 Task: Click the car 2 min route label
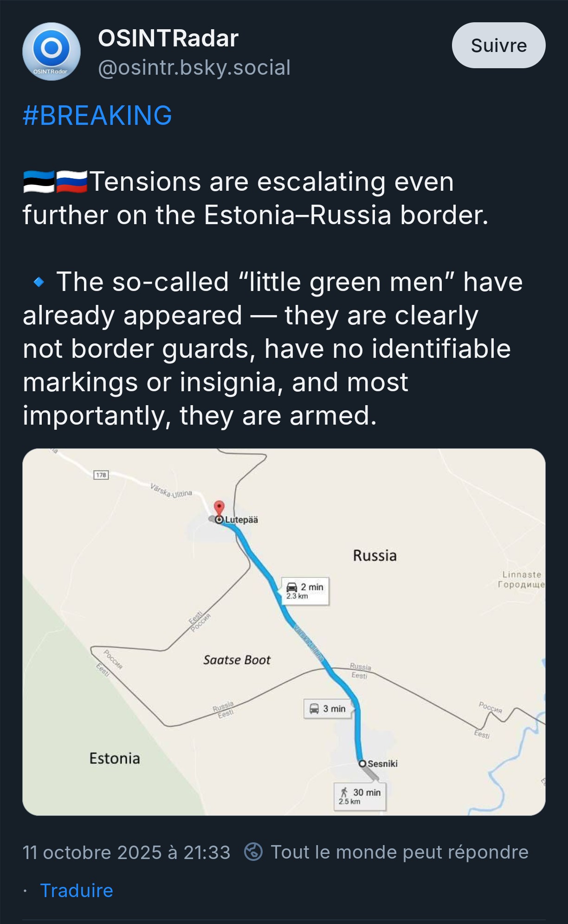305,591
